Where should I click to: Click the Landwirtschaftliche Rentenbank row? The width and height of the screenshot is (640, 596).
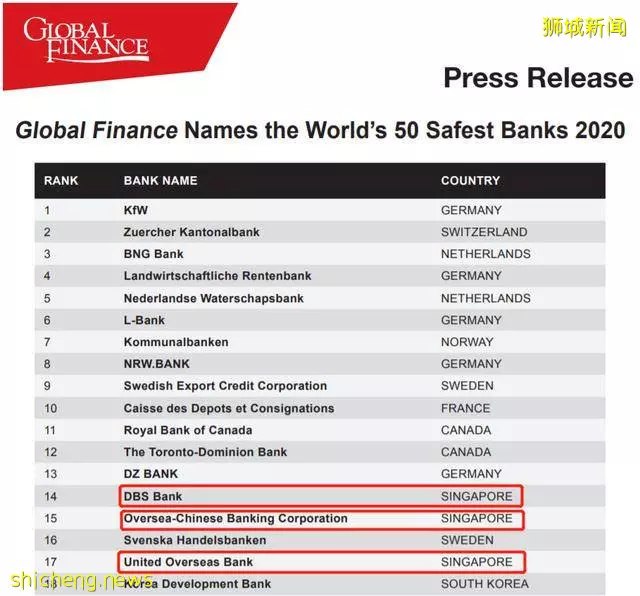coord(320,276)
